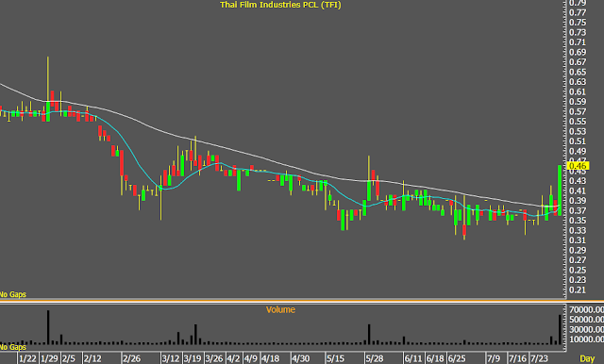Click the 10000.00 volume axis value
The height and width of the screenshot is (364, 604).
point(586,339)
